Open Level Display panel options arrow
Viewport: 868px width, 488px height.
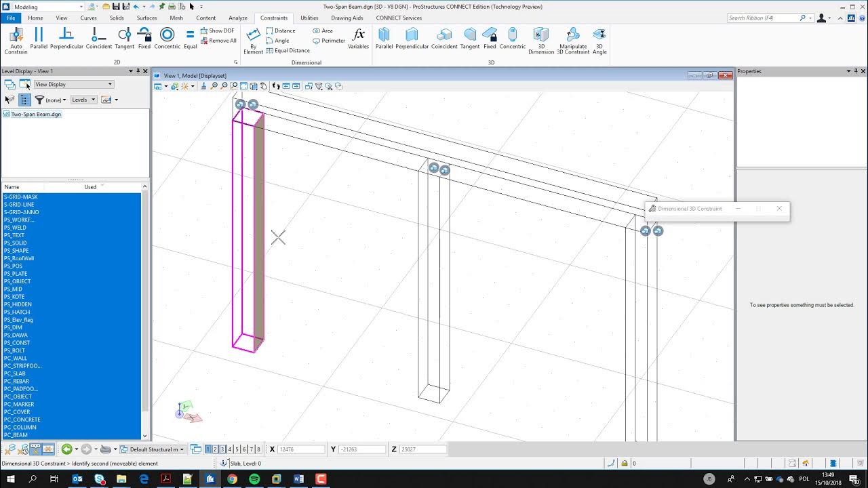(x=130, y=71)
